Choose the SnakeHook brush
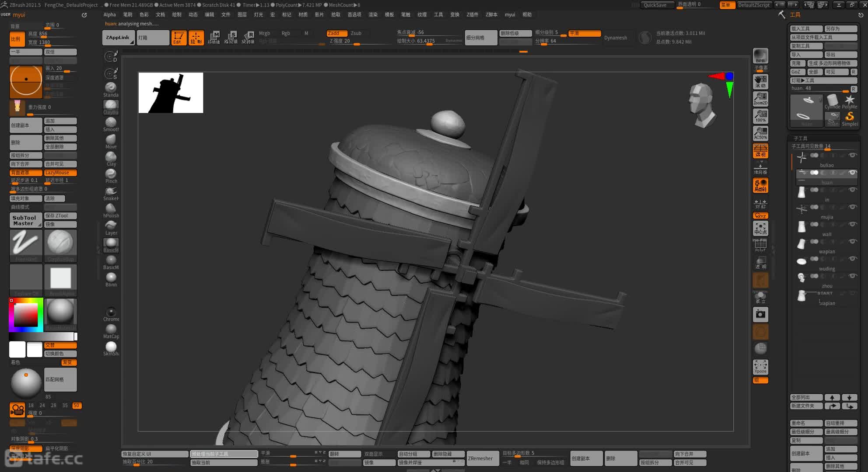868x472 pixels. pyautogui.click(x=111, y=193)
